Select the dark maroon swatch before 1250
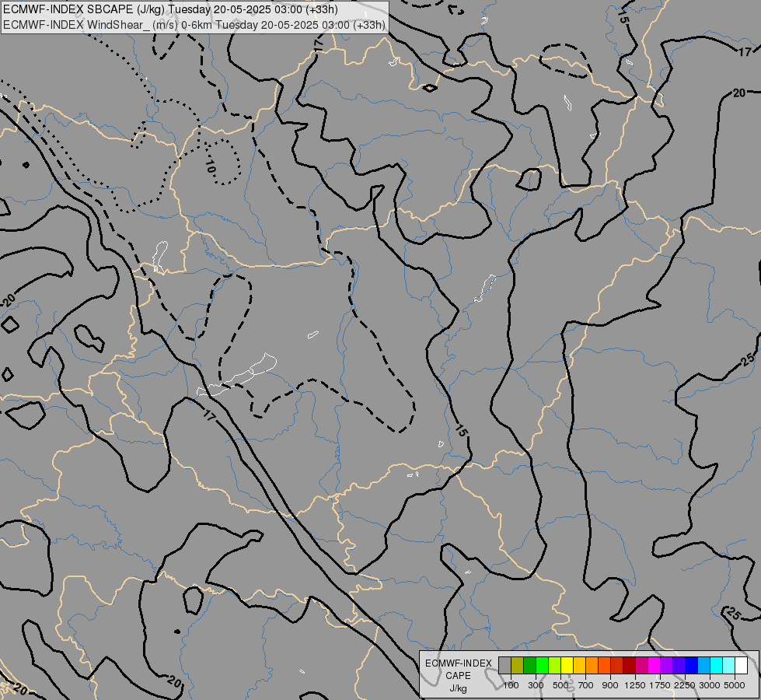761x700 pixels. click(629, 666)
